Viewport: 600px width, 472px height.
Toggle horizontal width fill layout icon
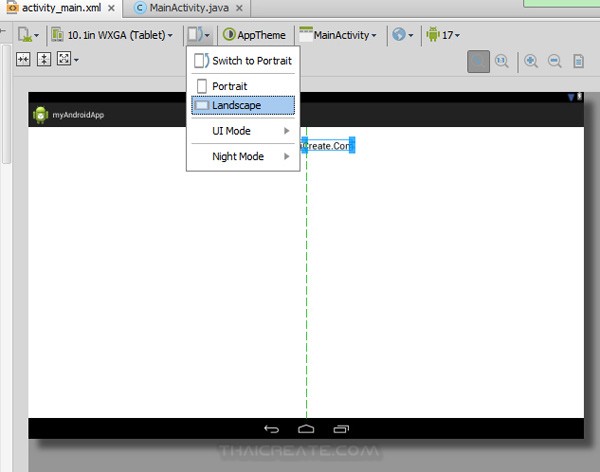point(23,59)
